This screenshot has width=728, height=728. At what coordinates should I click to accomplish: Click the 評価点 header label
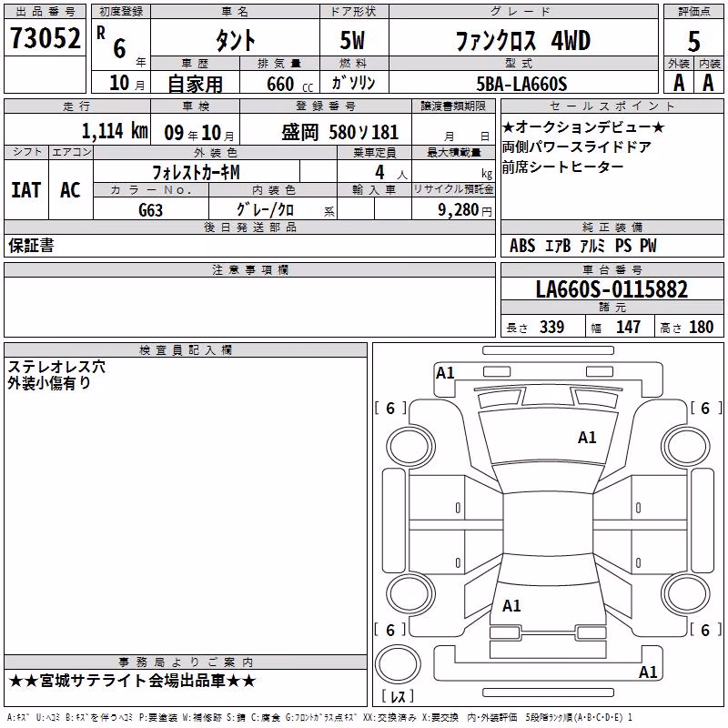pyautogui.click(x=693, y=12)
